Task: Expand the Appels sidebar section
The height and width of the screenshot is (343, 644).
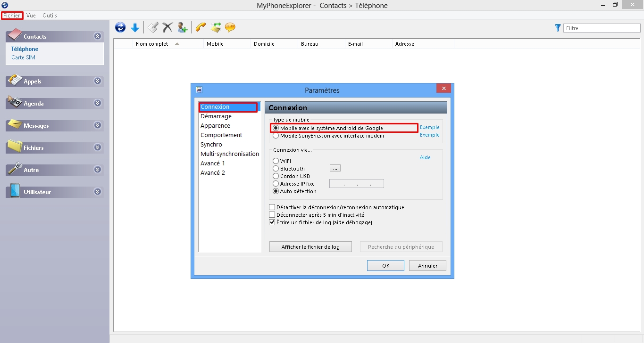Action: 98,81
